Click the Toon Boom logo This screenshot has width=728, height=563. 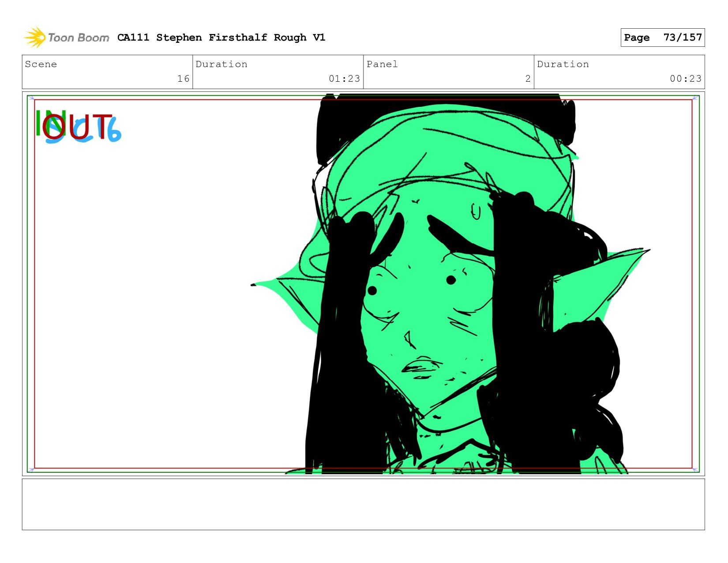coord(66,38)
